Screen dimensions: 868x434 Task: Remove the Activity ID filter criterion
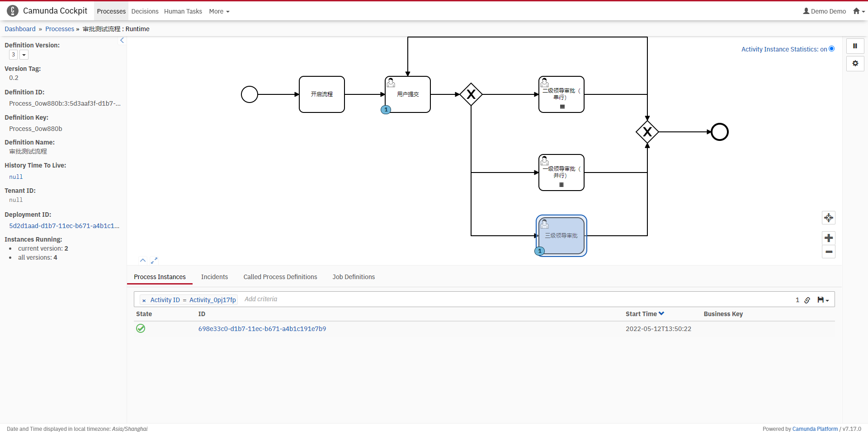point(144,300)
